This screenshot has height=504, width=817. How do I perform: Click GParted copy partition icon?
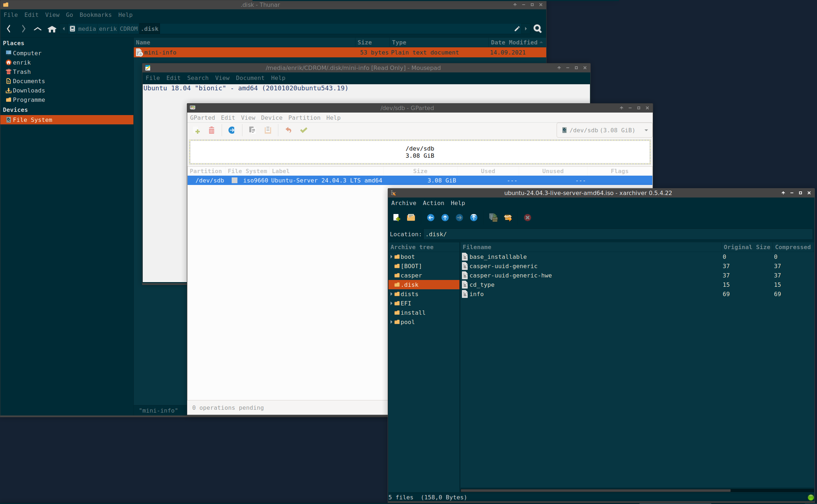pos(252,130)
